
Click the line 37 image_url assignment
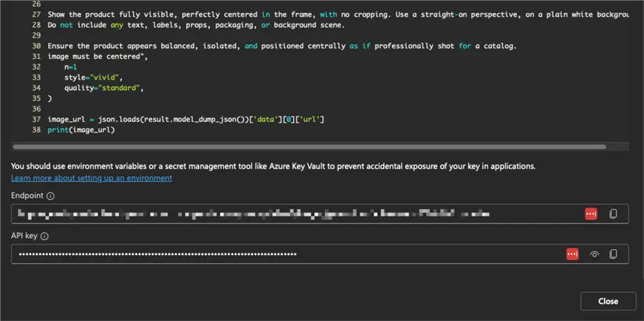(x=186, y=118)
